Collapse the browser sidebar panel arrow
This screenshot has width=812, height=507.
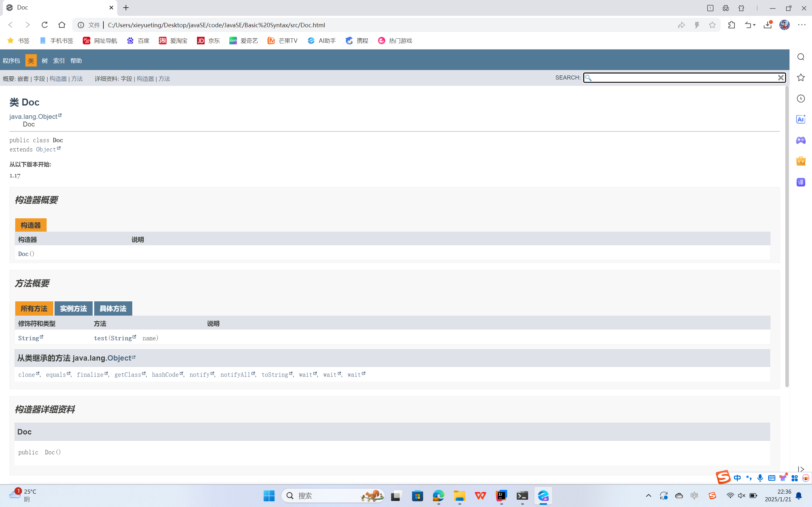[x=801, y=469]
